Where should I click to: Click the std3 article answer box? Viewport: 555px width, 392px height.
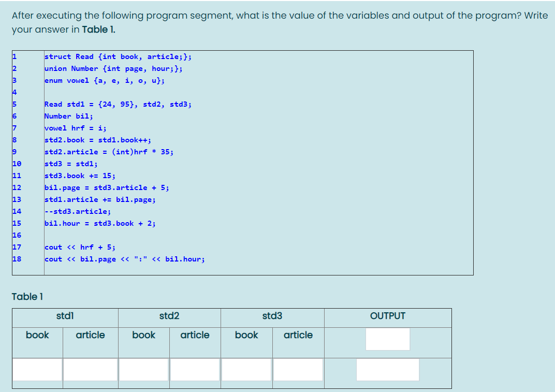coord(297,369)
